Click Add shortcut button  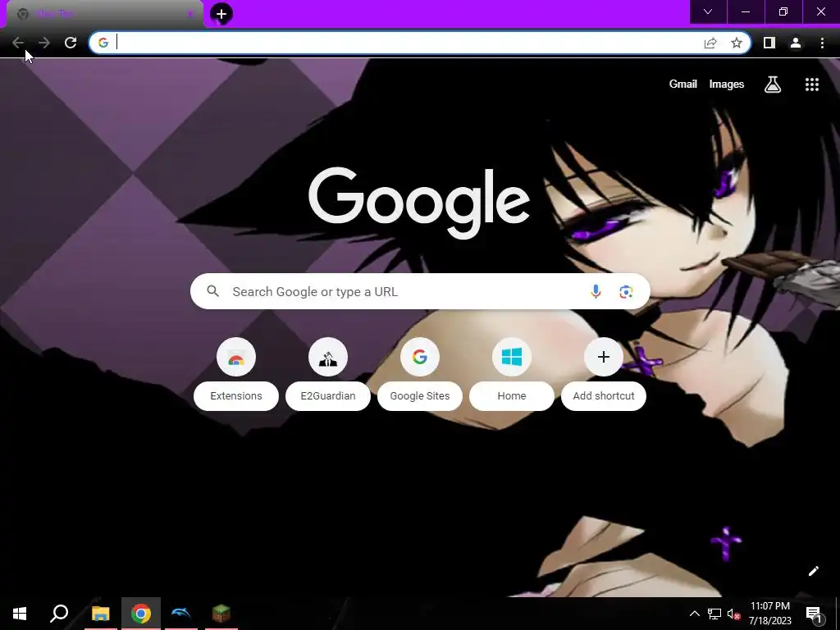pos(603,374)
